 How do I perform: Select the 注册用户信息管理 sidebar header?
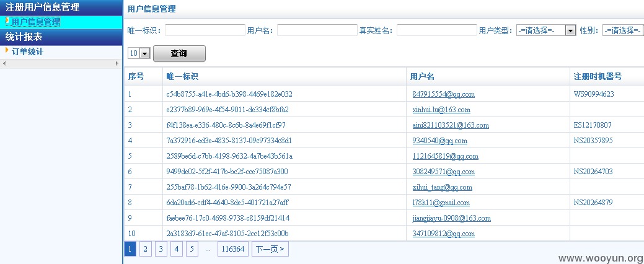[61, 7]
